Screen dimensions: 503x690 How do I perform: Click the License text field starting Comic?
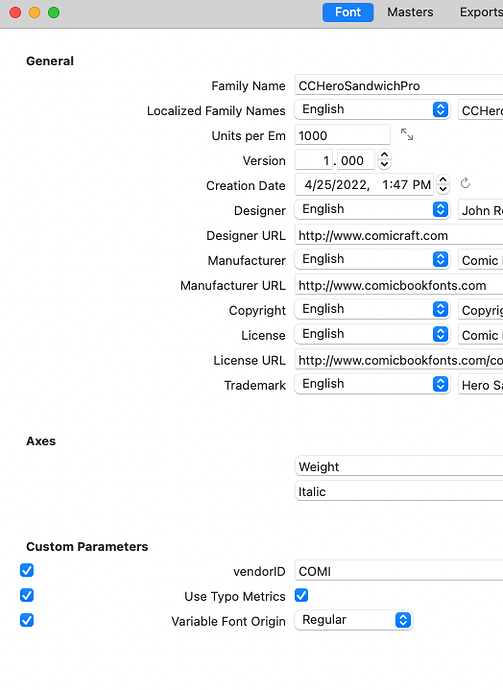(x=481, y=335)
